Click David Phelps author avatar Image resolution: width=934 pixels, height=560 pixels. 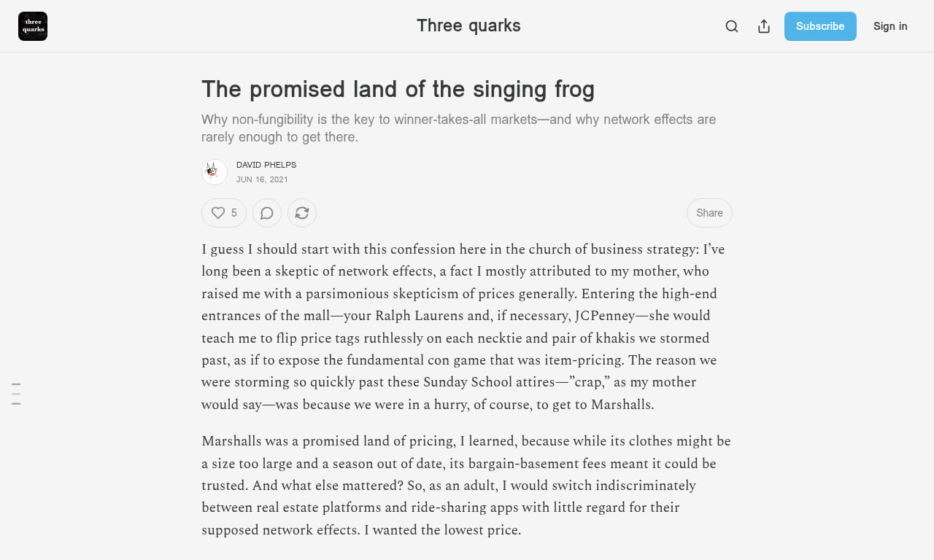coord(215,172)
